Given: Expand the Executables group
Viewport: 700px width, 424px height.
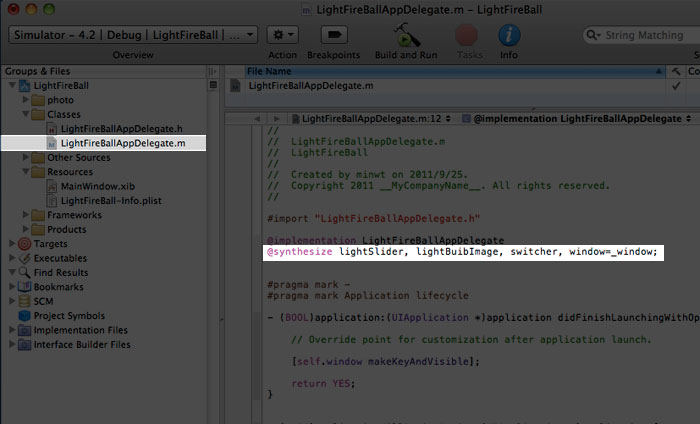Looking at the screenshot, I should point(12,258).
